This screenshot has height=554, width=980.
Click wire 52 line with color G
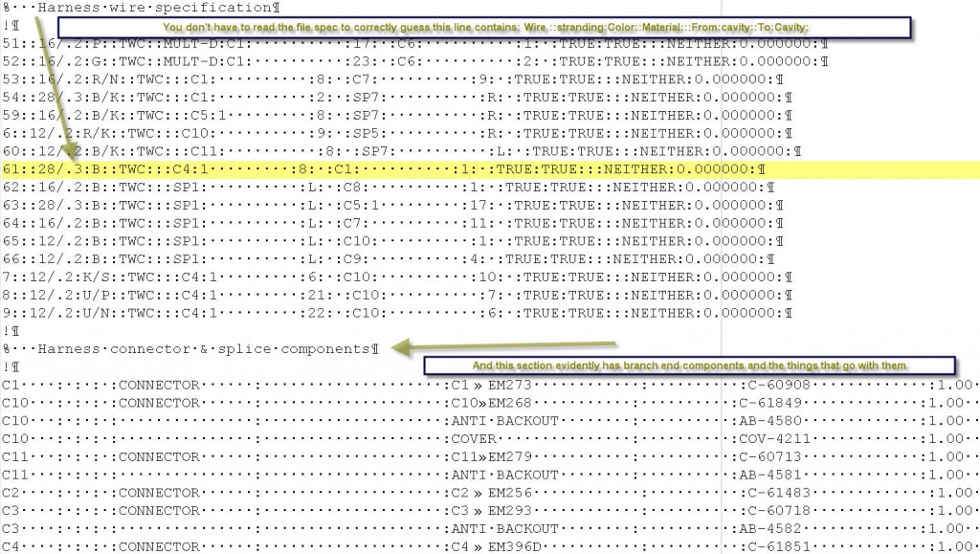pyautogui.click(x=383, y=61)
